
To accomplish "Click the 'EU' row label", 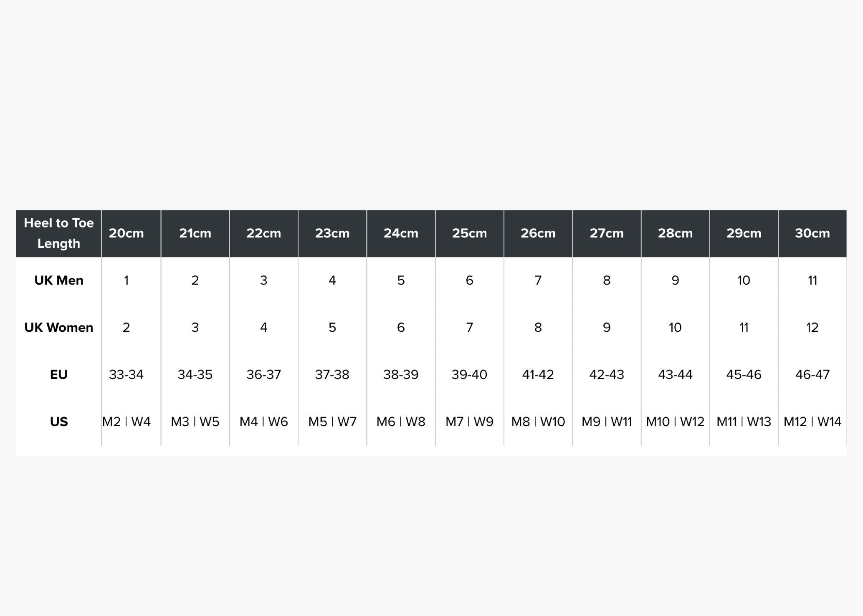I will pyautogui.click(x=58, y=375).
